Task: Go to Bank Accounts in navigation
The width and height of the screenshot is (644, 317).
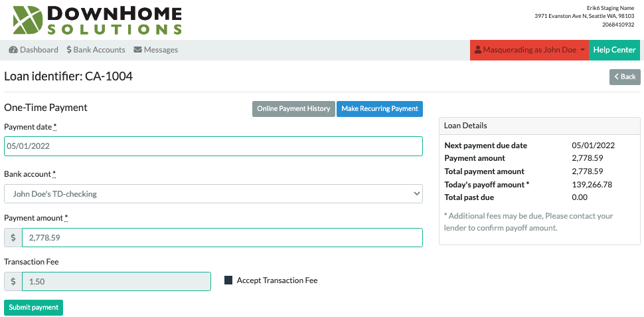Action: pos(96,50)
